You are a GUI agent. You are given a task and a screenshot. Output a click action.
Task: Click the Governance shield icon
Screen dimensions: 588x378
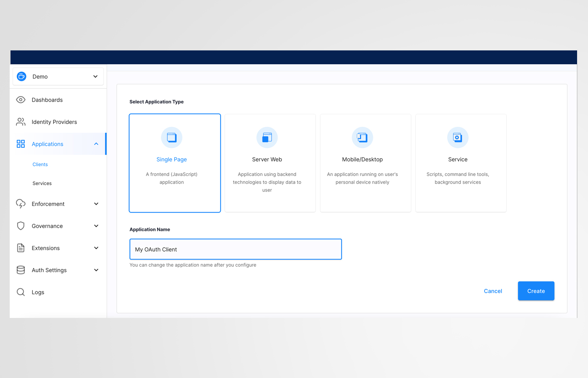[21, 226]
